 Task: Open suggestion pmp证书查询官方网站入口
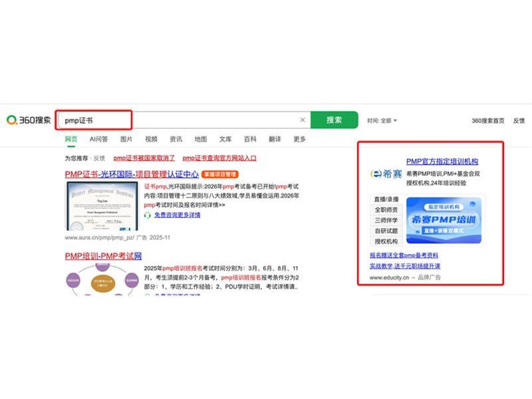pyautogui.click(x=219, y=158)
